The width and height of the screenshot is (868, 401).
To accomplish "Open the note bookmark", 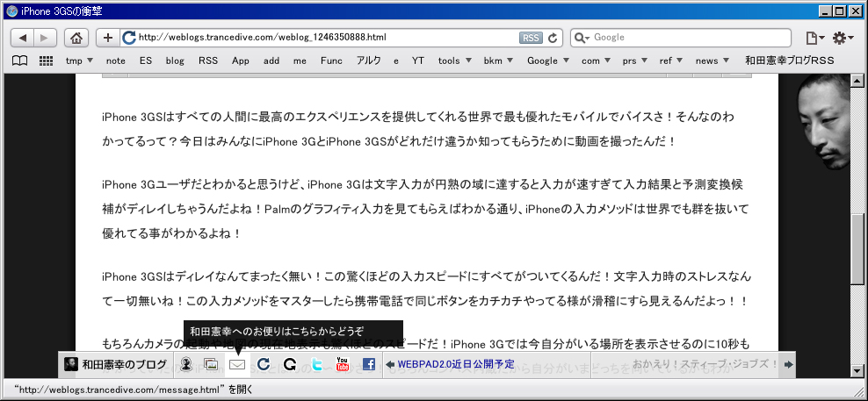I will (x=116, y=61).
